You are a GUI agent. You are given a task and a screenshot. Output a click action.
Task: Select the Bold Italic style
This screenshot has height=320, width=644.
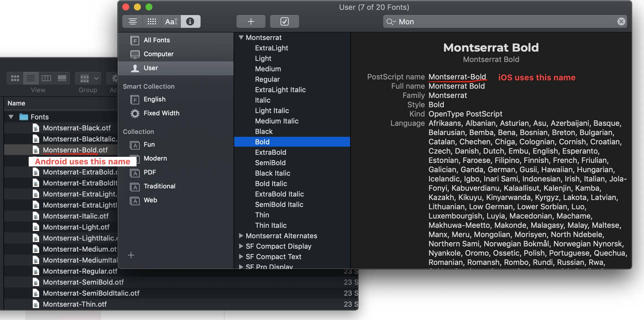(x=292, y=184)
